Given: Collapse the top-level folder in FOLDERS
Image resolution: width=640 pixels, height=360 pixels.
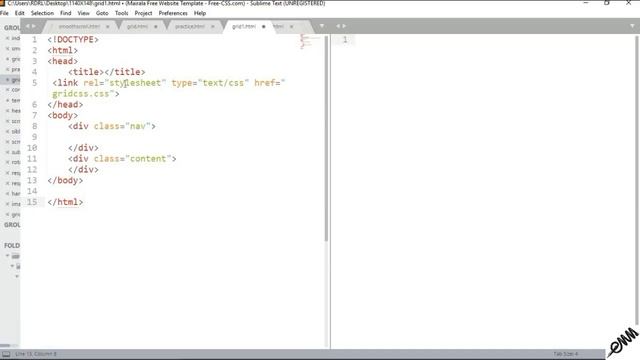Looking at the screenshot, I should click(x=7, y=256).
